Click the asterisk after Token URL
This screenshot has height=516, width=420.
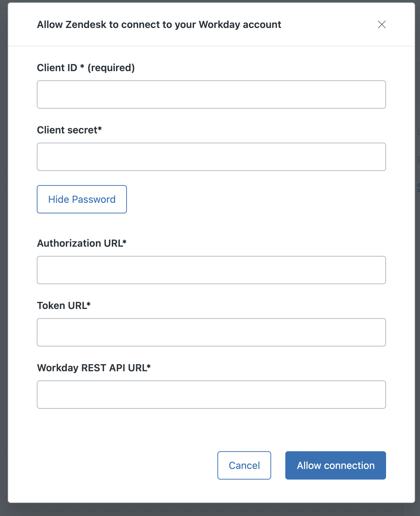pyautogui.click(x=89, y=304)
